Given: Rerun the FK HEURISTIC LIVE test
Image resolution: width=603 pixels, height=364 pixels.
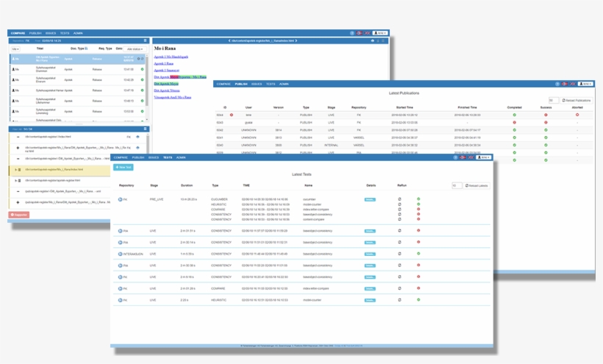Looking at the screenshot, I should [x=399, y=300].
